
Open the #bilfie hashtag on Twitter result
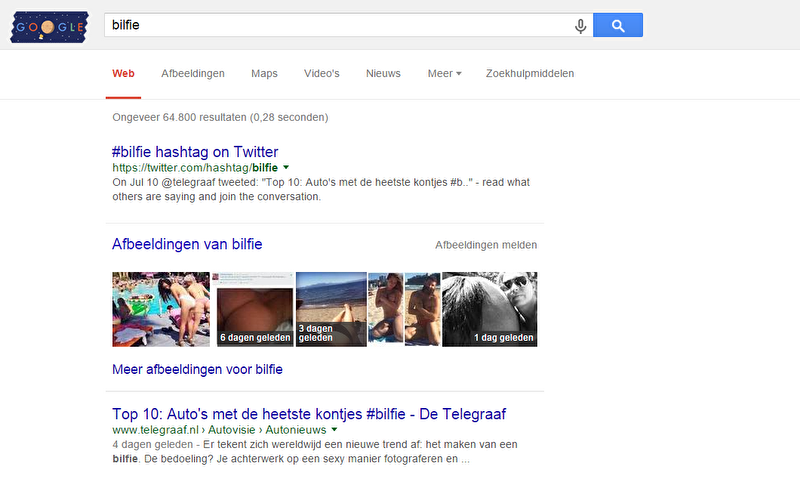195,151
